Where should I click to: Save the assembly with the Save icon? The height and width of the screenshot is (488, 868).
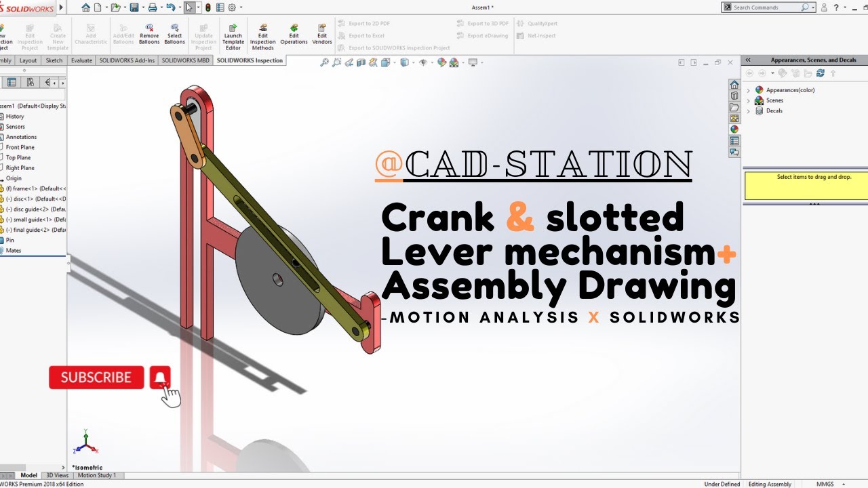[134, 7]
